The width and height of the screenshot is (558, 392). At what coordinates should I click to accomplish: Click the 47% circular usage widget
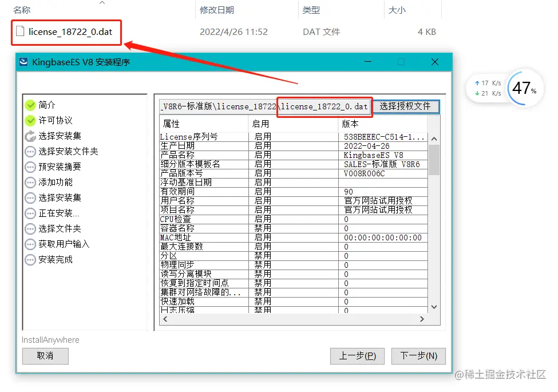[x=524, y=88]
